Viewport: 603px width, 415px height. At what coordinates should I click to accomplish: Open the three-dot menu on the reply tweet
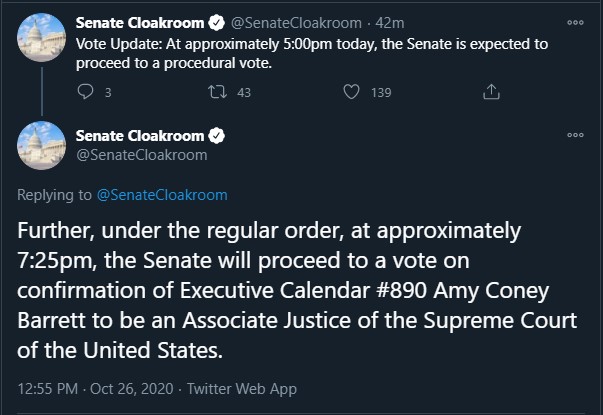[x=575, y=135]
